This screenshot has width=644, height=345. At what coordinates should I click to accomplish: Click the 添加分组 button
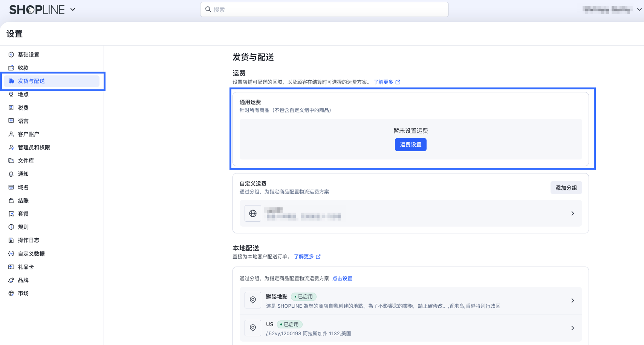click(x=566, y=188)
